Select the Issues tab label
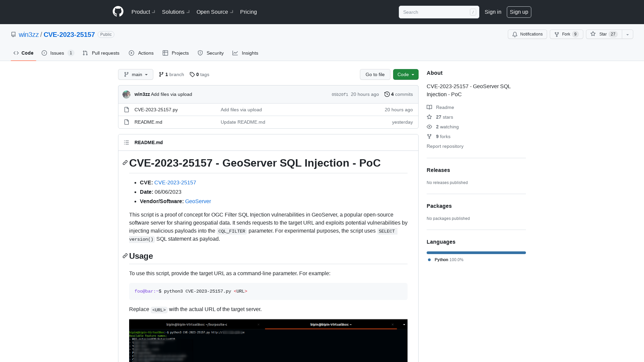This screenshot has height=362, width=644. pyautogui.click(x=57, y=53)
